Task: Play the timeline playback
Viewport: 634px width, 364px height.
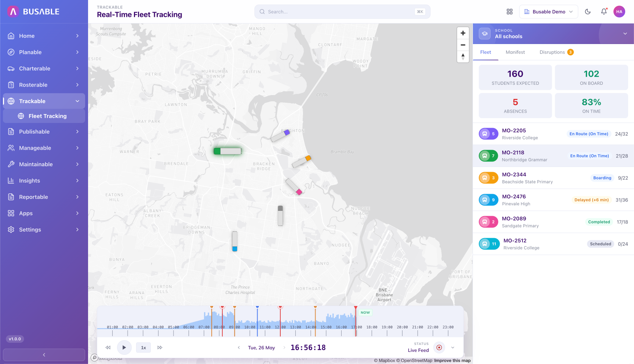Action: point(124,347)
